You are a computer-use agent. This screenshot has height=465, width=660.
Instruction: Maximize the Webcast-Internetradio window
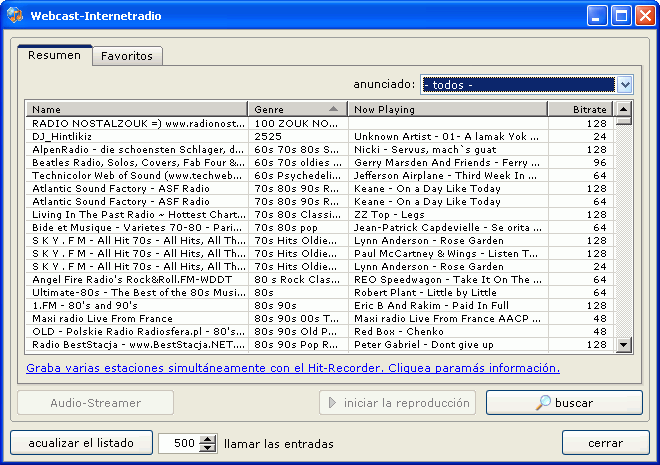[620, 16]
